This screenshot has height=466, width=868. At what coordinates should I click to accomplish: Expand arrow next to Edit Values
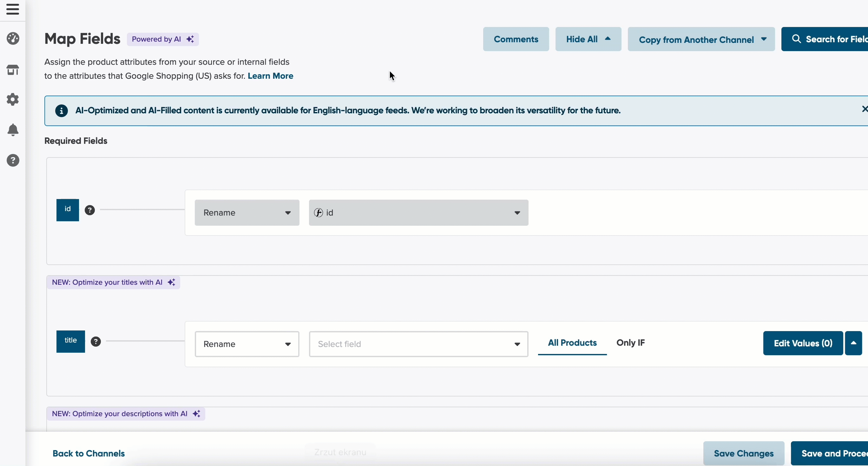click(853, 343)
